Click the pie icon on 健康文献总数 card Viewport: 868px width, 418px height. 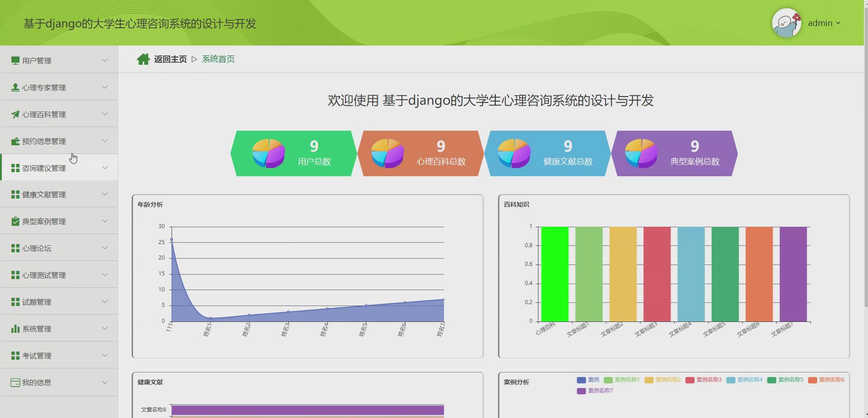[514, 154]
